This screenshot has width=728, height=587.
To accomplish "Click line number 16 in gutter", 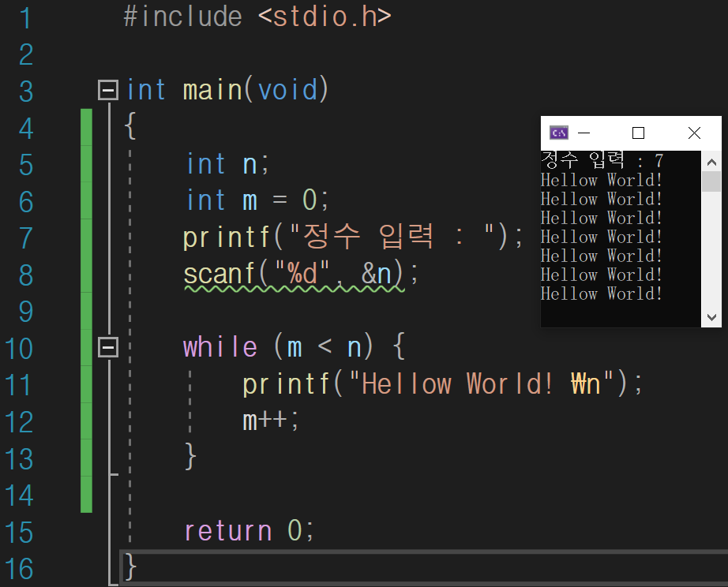I will (x=19, y=569).
